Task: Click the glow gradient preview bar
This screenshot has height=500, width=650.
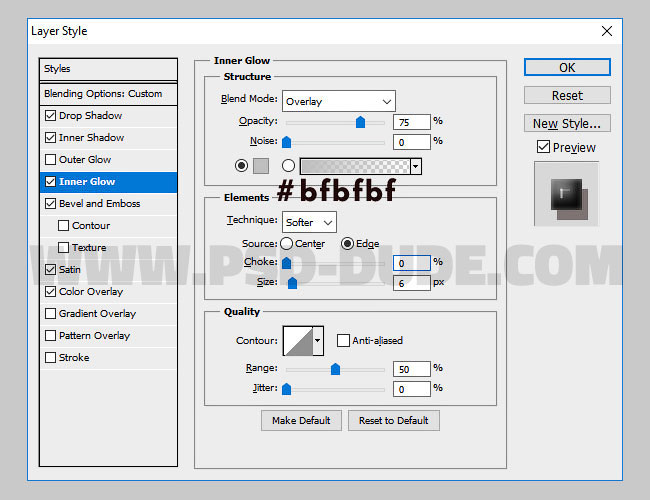Action: coord(355,166)
